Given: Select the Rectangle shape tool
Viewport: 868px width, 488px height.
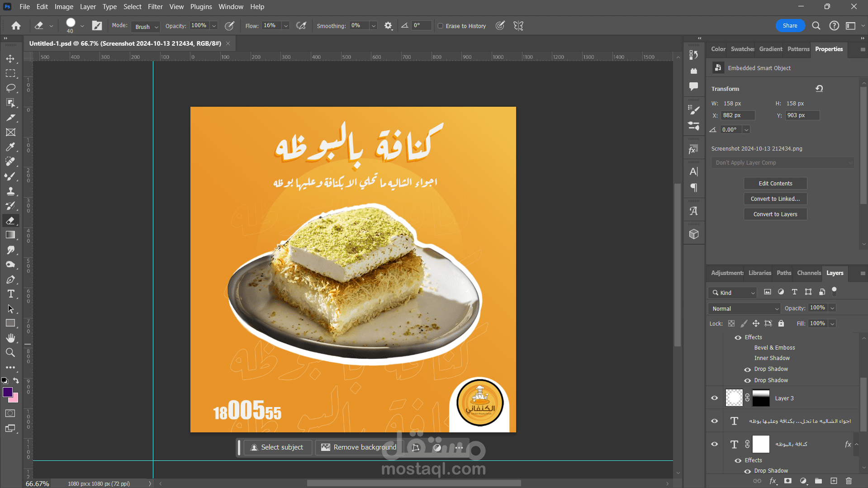Looking at the screenshot, I should pyautogui.click(x=10, y=323).
